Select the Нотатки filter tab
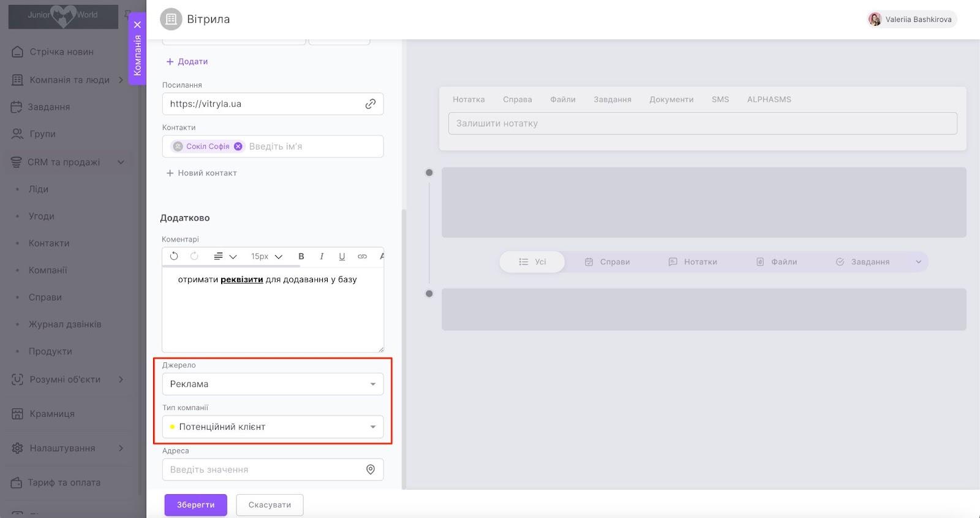The width and height of the screenshot is (980, 518). [x=692, y=262]
